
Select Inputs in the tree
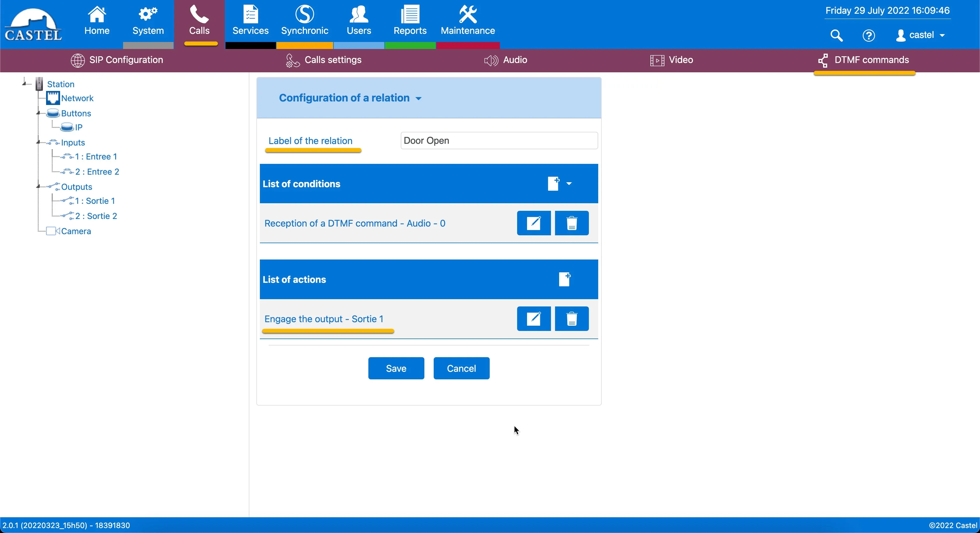point(73,142)
